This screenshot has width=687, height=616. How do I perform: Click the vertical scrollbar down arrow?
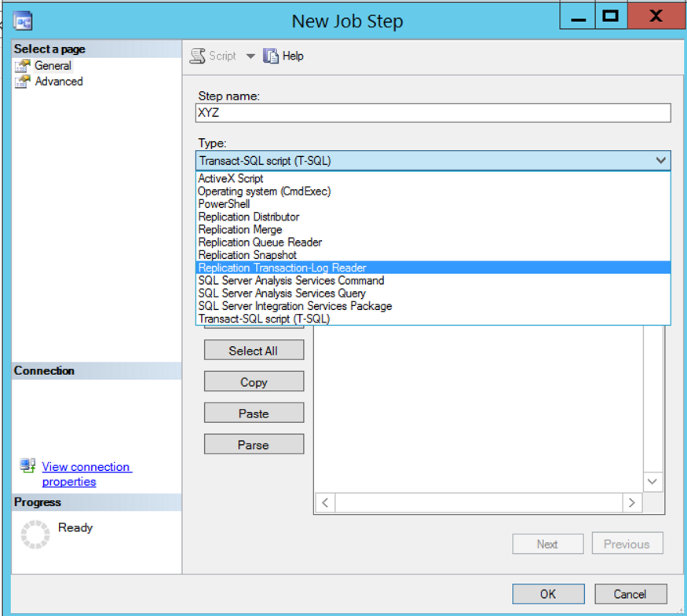652,482
